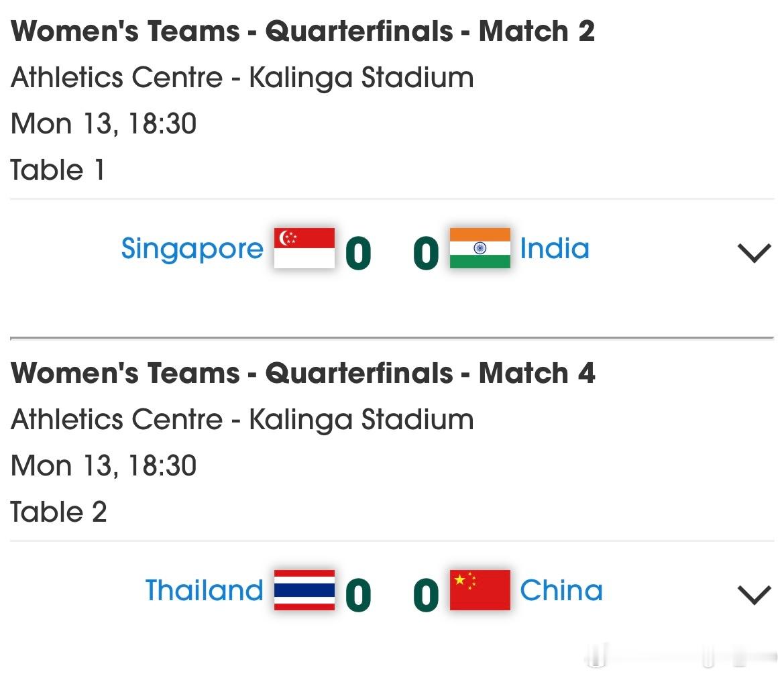Open the China team link

[561, 591]
